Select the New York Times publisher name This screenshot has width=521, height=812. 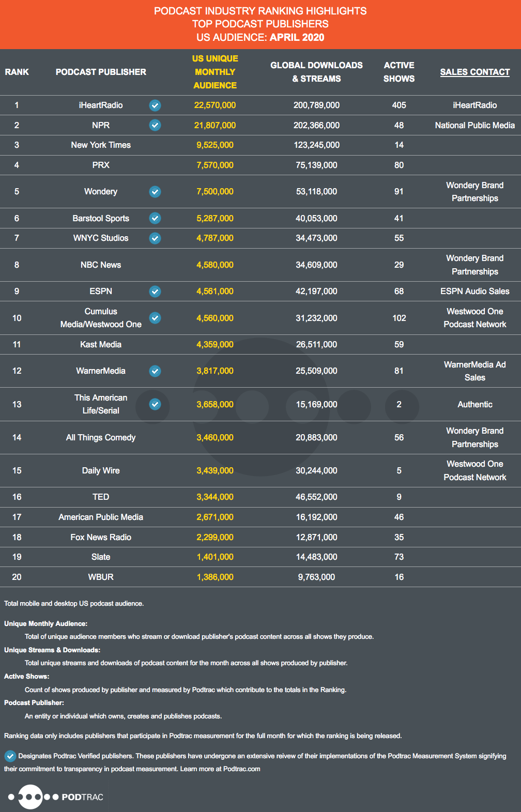click(101, 145)
